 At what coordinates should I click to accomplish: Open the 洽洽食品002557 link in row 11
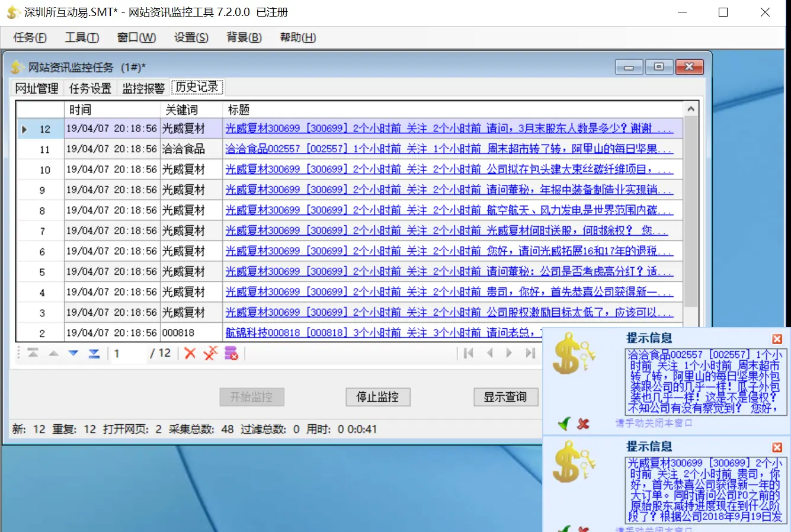(x=449, y=149)
